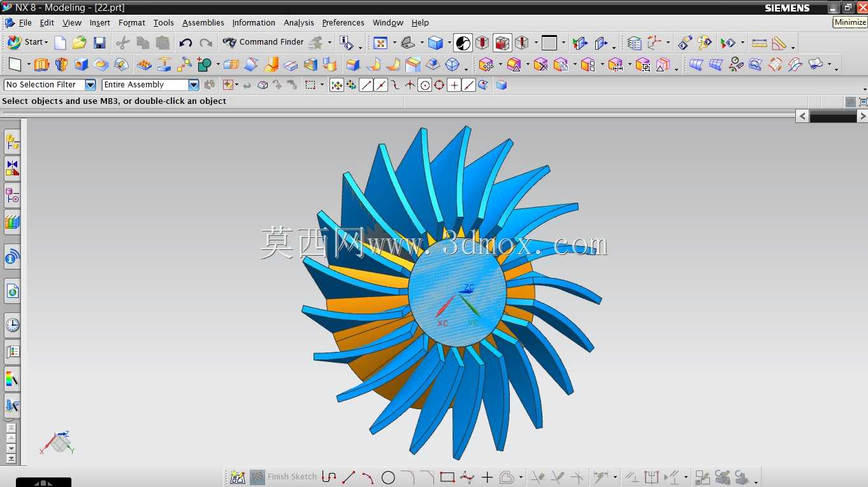Open the Assemblies menu
The width and height of the screenshot is (868, 487).
click(203, 22)
